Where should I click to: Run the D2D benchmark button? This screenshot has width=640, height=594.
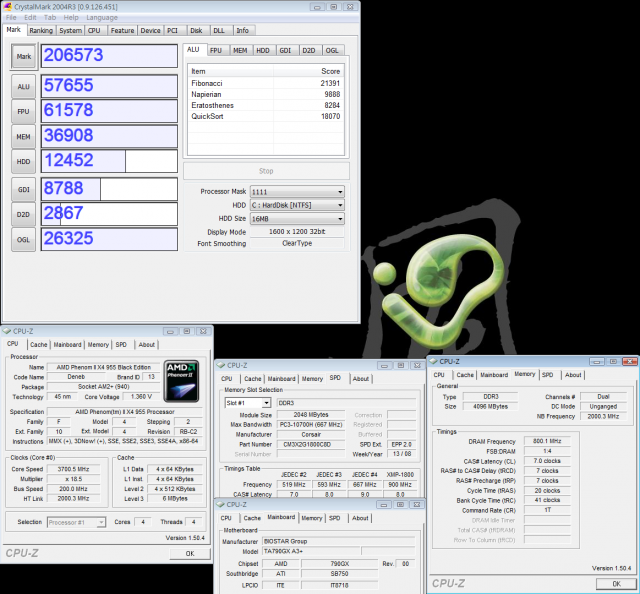click(24, 214)
